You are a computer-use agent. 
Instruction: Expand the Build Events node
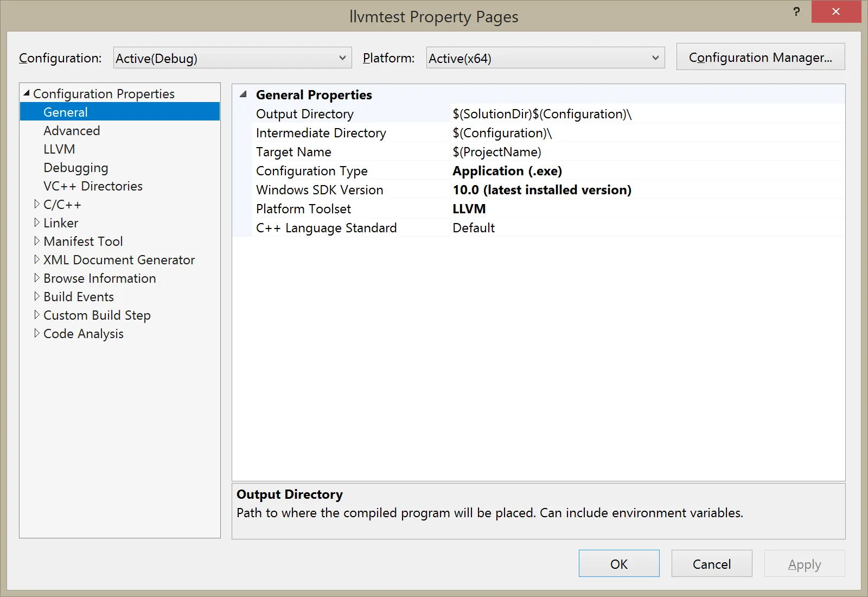[36, 296]
